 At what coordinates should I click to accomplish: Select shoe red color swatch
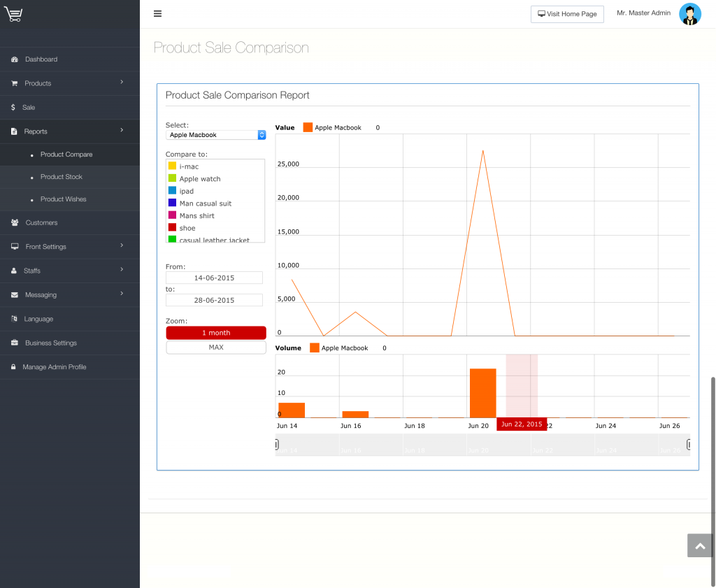click(172, 227)
